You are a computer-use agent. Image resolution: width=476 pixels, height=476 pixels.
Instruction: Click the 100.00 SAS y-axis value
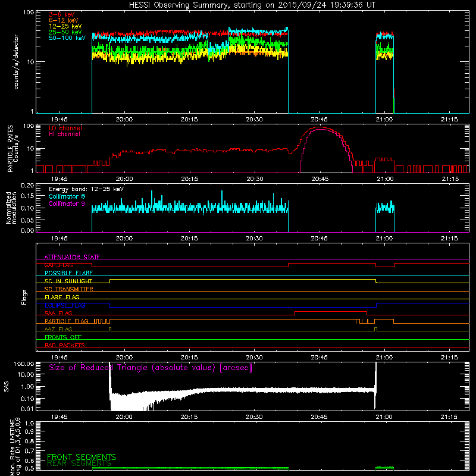tap(24, 364)
